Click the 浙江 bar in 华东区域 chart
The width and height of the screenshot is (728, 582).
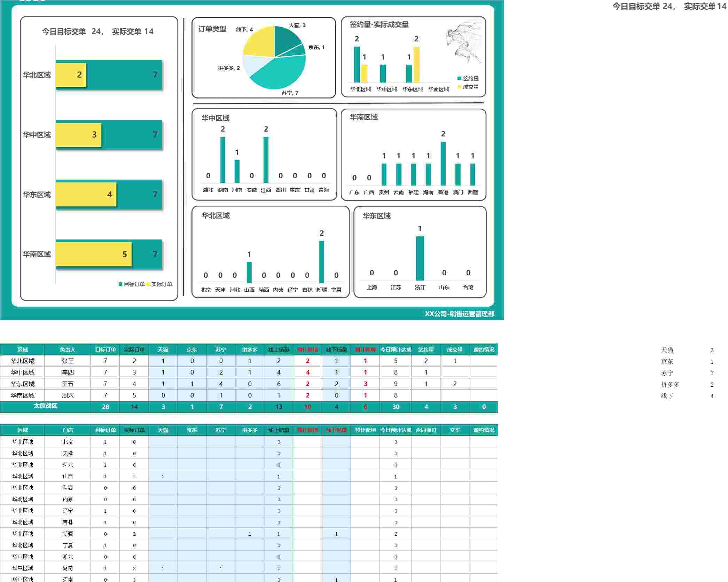coord(420,258)
